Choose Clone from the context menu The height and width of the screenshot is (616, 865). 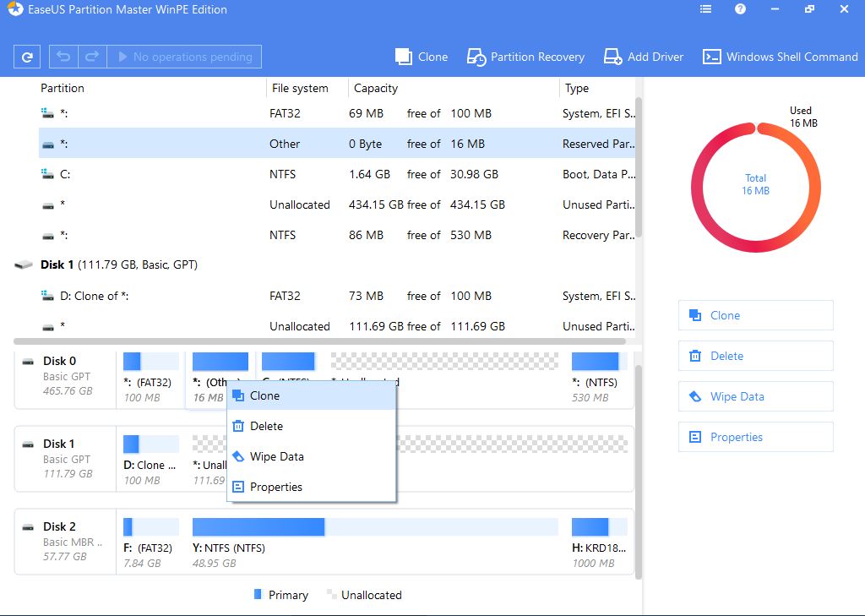264,395
